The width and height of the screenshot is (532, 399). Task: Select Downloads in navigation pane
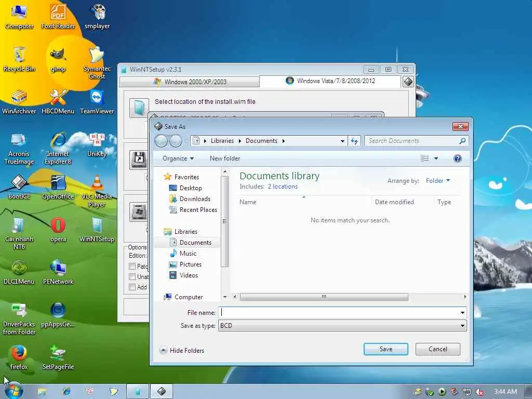(x=190, y=199)
